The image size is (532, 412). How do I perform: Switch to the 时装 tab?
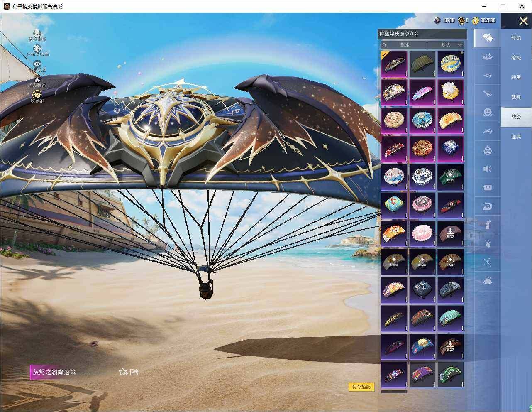click(516, 38)
